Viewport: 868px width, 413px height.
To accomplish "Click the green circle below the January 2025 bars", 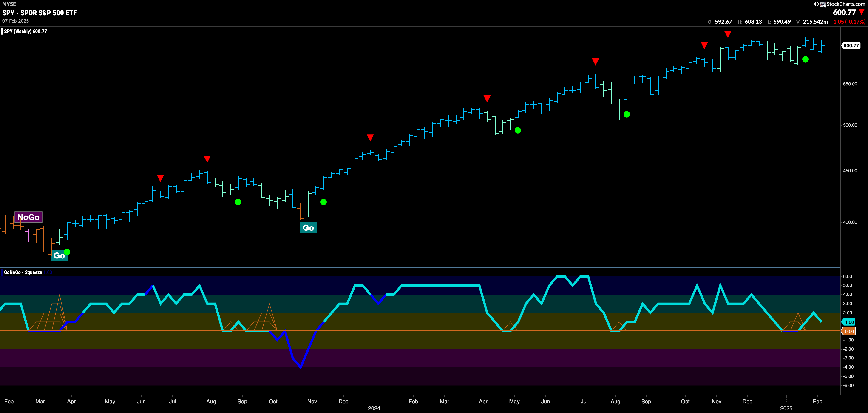I will point(805,59).
